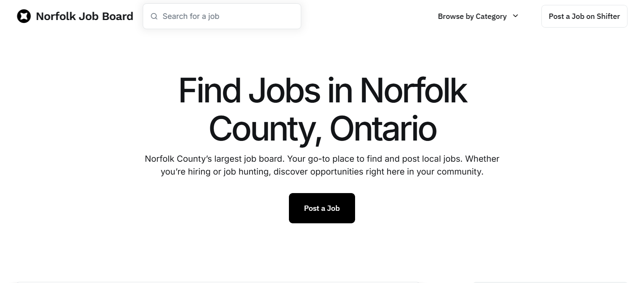Screen dimensions: 644x283
Task: Click the Norfolk Job Board logo icon
Action: click(24, 16)
